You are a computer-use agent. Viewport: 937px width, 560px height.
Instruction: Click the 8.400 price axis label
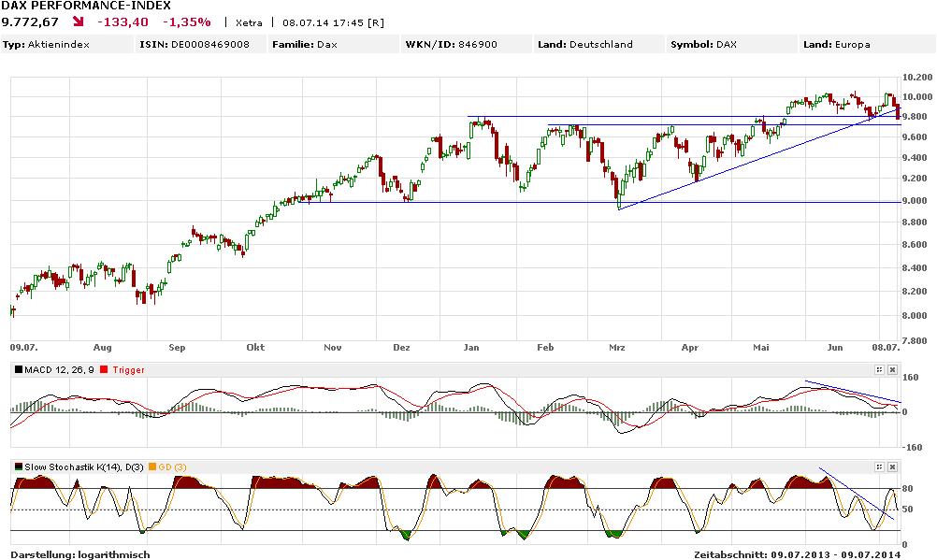915,267
